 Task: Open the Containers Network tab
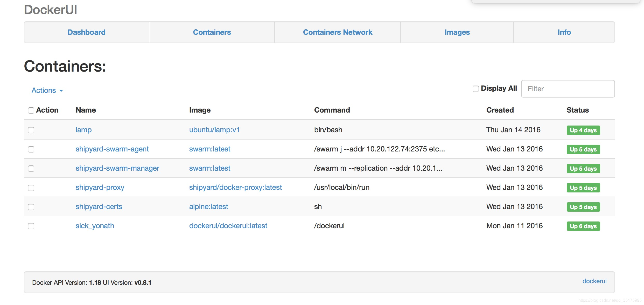coord(337,32)
